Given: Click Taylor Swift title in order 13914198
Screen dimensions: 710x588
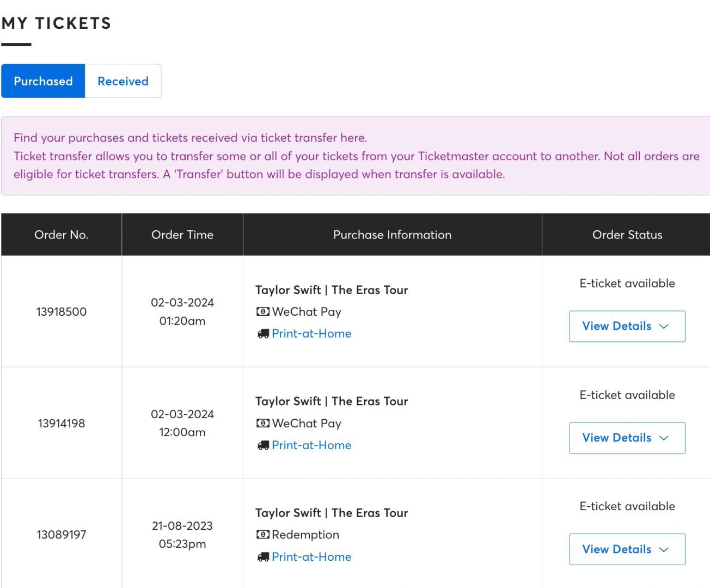Looking at the screenshot, I should pyautogui.click(x=332, y=401).
